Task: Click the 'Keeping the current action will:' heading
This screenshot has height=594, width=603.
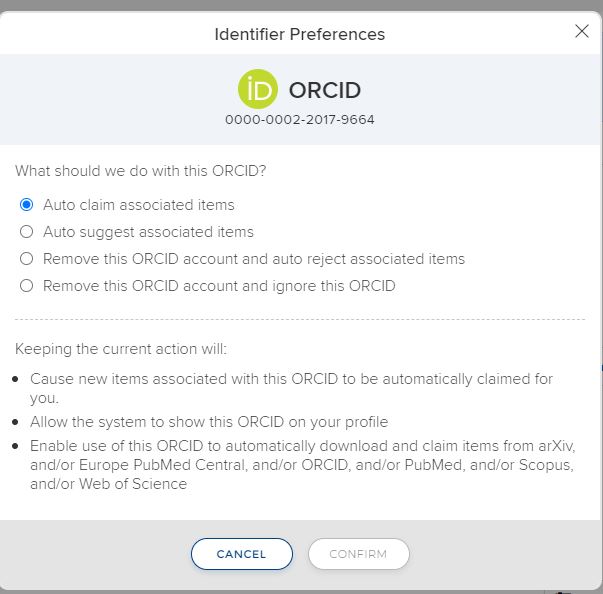Action: [x=121, y=349]
